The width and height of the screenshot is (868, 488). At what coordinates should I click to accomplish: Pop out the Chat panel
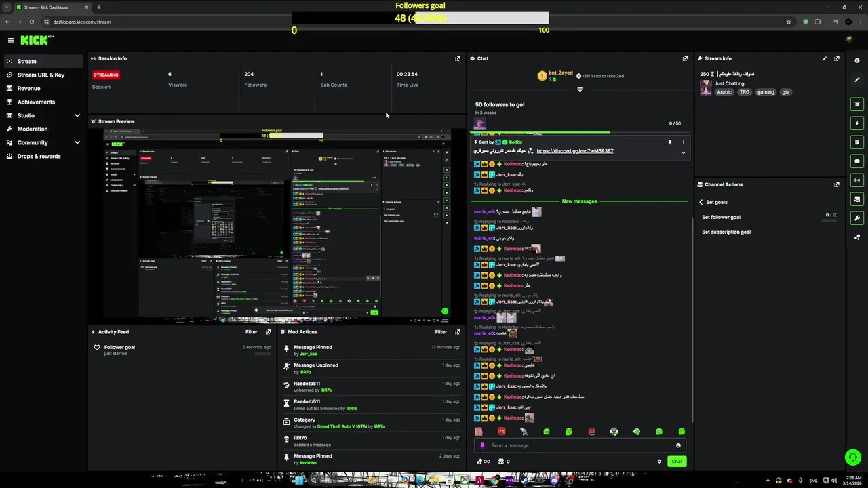[685, 58]
